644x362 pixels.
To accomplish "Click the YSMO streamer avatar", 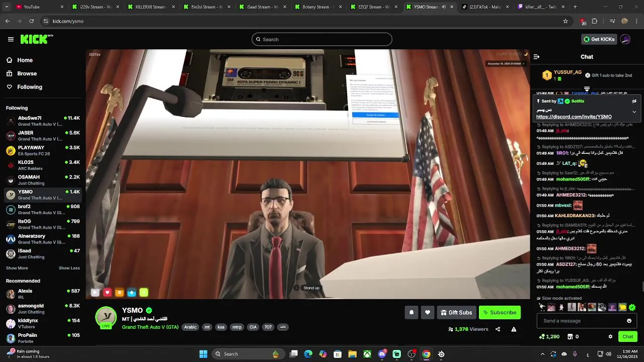I will 106,317.
